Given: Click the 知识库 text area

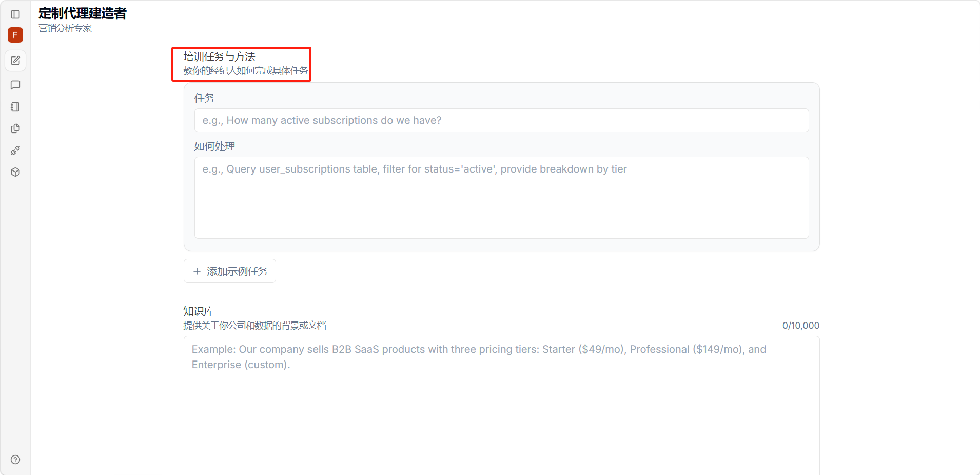Looking at the screenshot, I should coord(501,406).
